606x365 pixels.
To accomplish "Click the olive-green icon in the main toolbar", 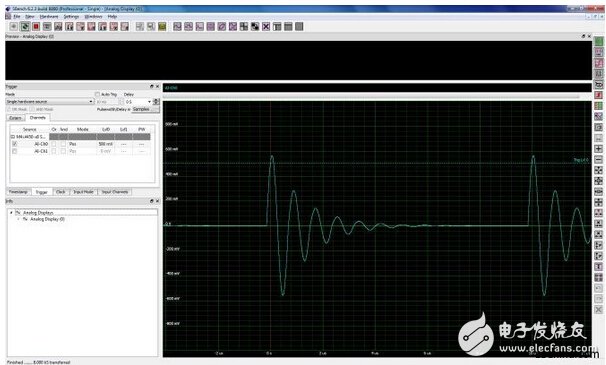I will click(x=162, y=26).
